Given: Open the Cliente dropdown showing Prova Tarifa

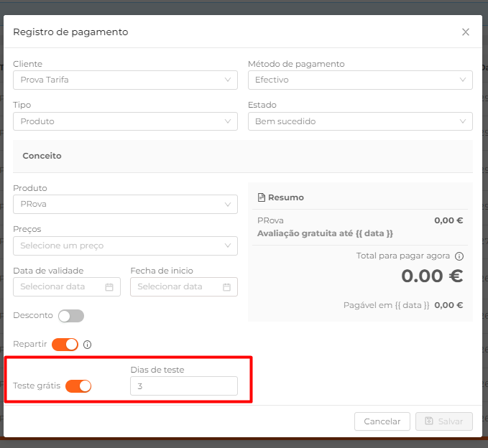Looking at the screenshot, I should [125, 80].
